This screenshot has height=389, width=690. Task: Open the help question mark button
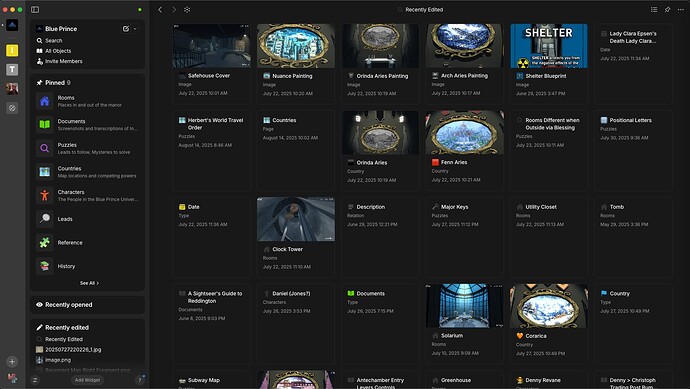point(140,380)
